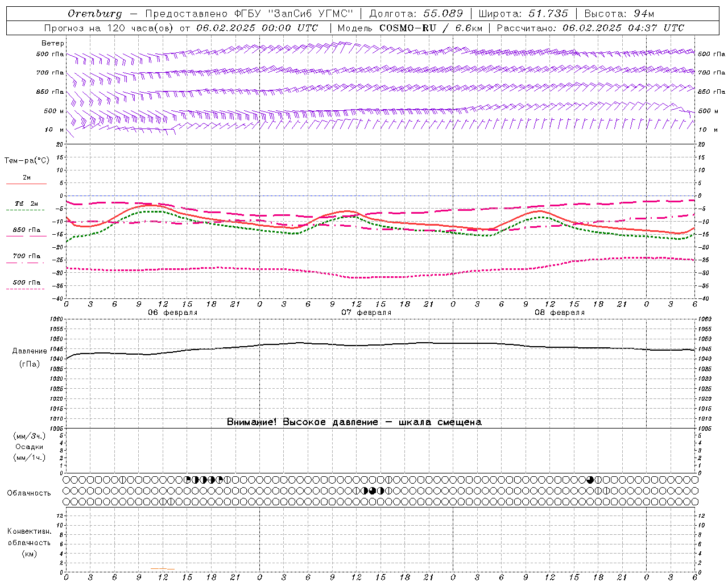728x582 pixels.
Task: Click the 500 м wind level label at left
Action: pyautogui.click(x=55, y=111)
